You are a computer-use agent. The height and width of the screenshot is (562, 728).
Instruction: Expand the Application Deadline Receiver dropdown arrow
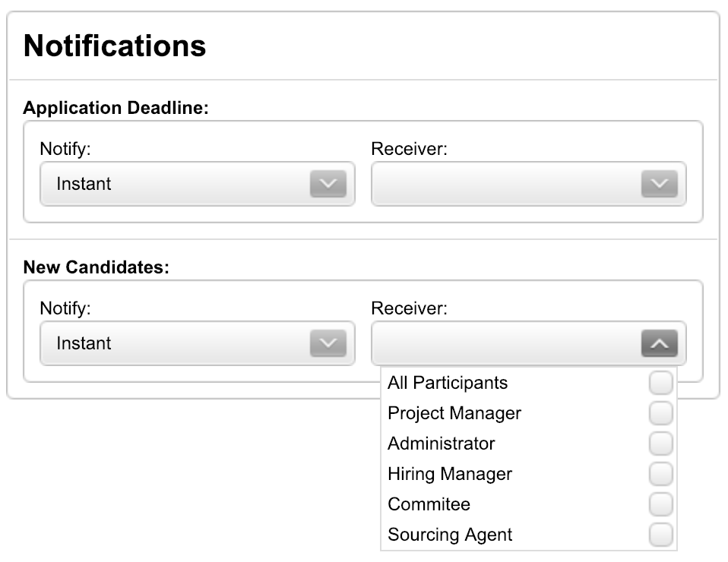tap(659, 185)
